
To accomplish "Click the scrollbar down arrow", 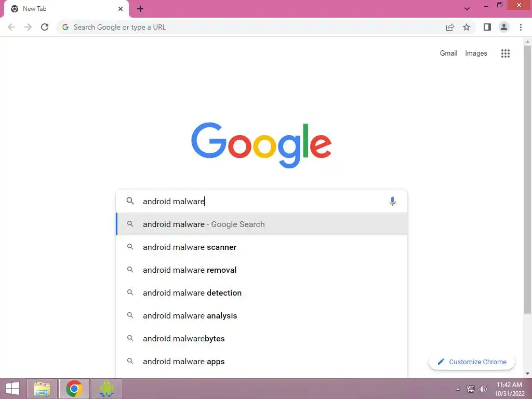I will point(527,374).
